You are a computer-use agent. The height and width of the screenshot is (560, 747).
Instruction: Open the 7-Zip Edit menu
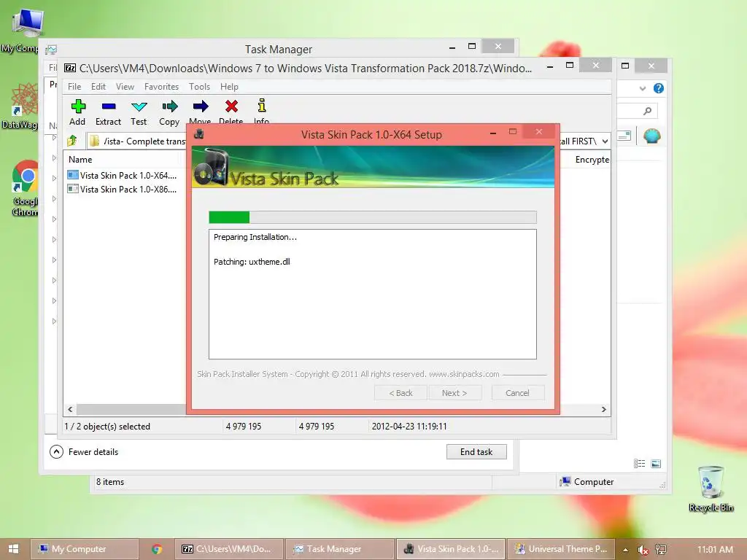tap(98, 87)
